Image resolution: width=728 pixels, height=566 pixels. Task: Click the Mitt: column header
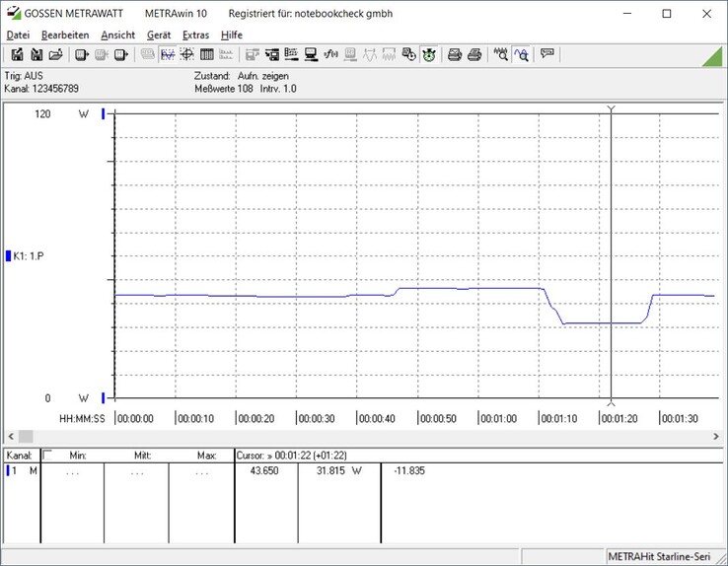[142, 456]
